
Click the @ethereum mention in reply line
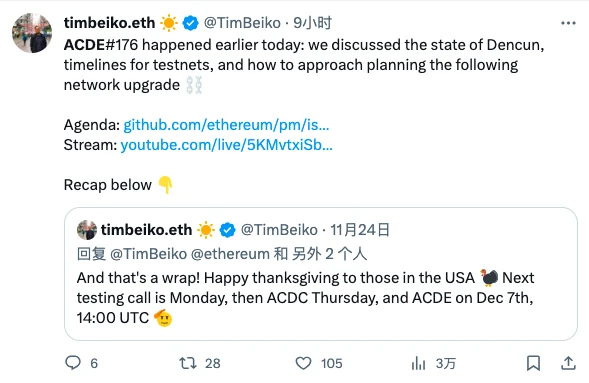[x=230, y=254]
